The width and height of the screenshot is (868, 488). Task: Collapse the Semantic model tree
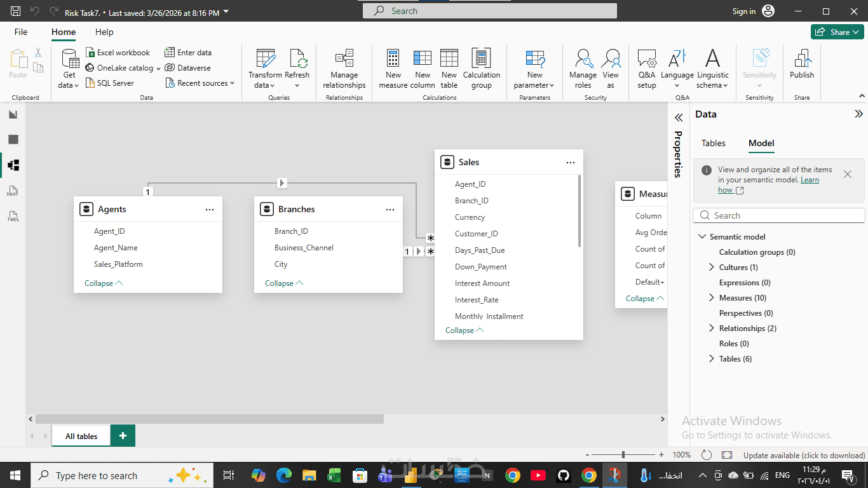(x=702, y=237)
